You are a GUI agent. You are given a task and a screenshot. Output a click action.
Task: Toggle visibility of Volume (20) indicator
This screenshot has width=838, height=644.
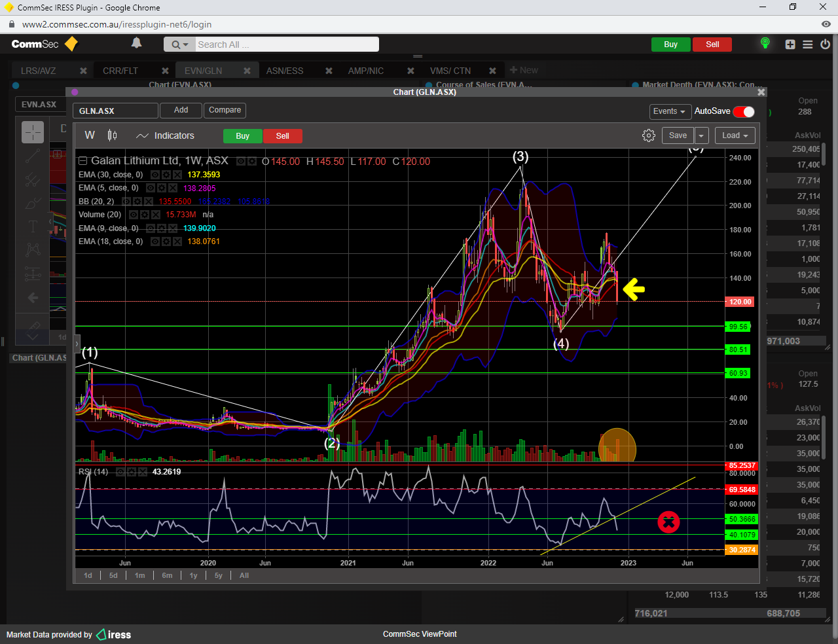(134, 215)
